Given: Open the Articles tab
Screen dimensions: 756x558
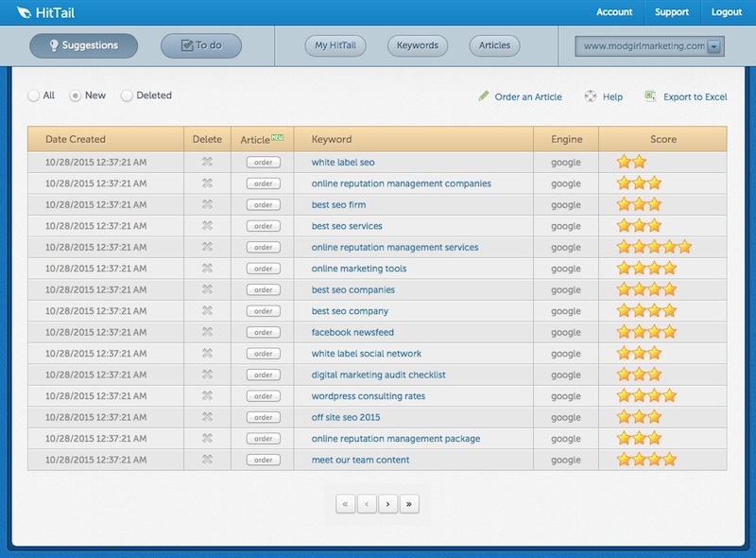Looking at the screenshot, I should coord(494,45).
